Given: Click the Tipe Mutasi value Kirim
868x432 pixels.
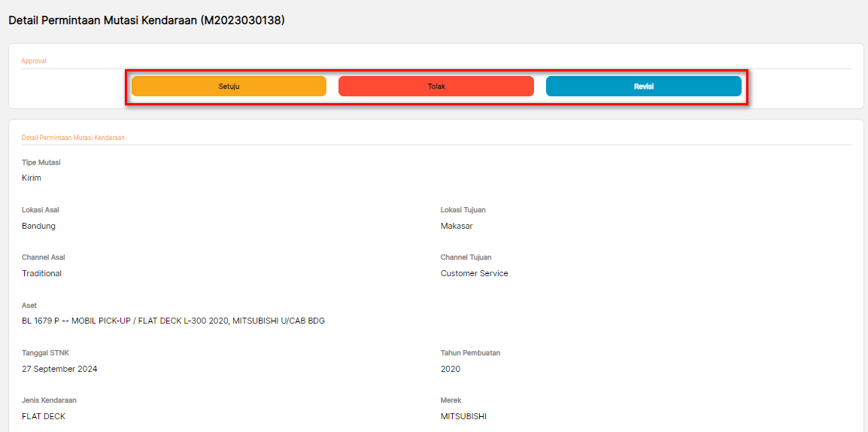Looking at the screenshot, I should point(32,178).
